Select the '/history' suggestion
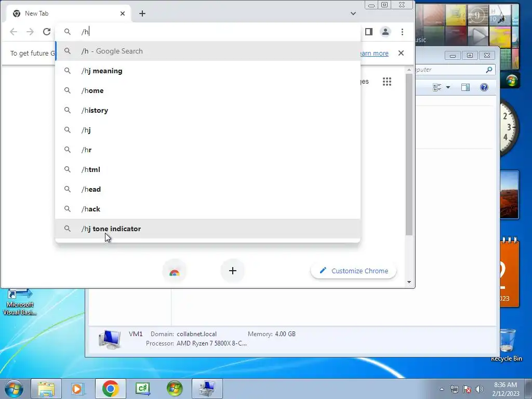Screen dimensions: 532x399 [x=208, y=110]
